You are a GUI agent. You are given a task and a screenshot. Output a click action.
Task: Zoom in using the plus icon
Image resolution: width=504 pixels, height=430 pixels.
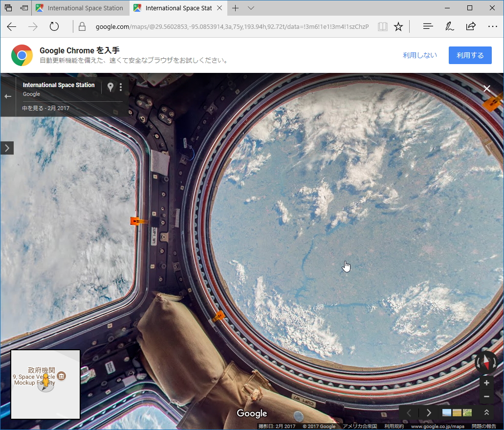coord(486,383)
